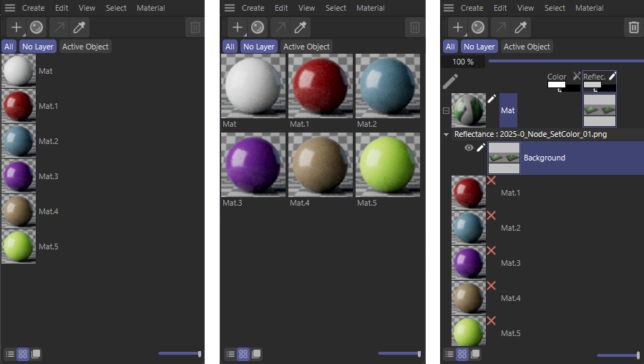Click pencil icon on Background layer row
This screenshot has height=364, width=644.
click(481, 148)
